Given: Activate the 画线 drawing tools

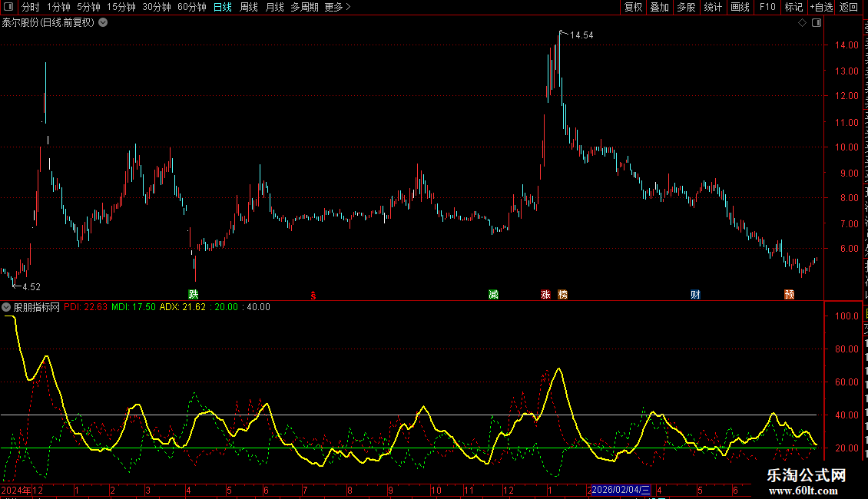Looking at the screenshot, I should click(740, 7).
